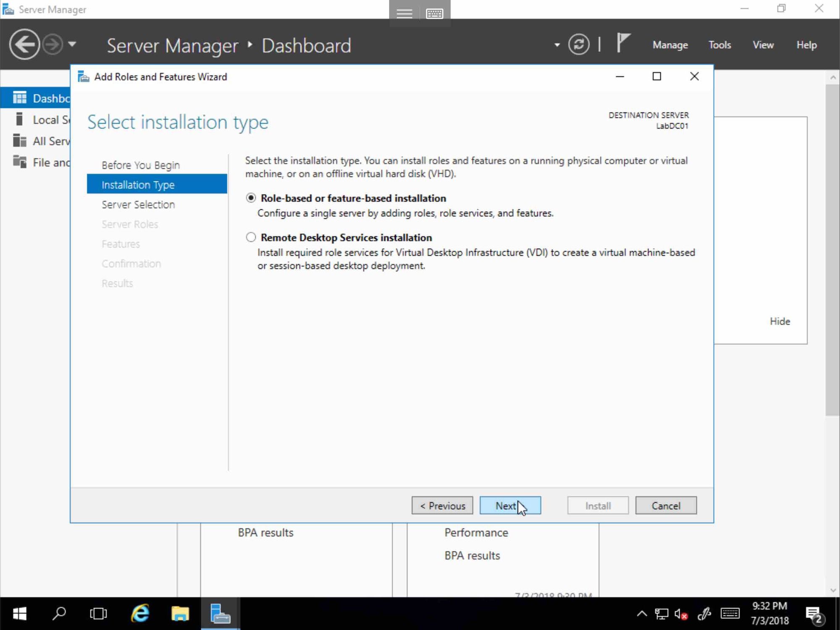Launch Internet Explorer from taskbar
This screenshot has height=630, width=840.
[x=140, y=614]
